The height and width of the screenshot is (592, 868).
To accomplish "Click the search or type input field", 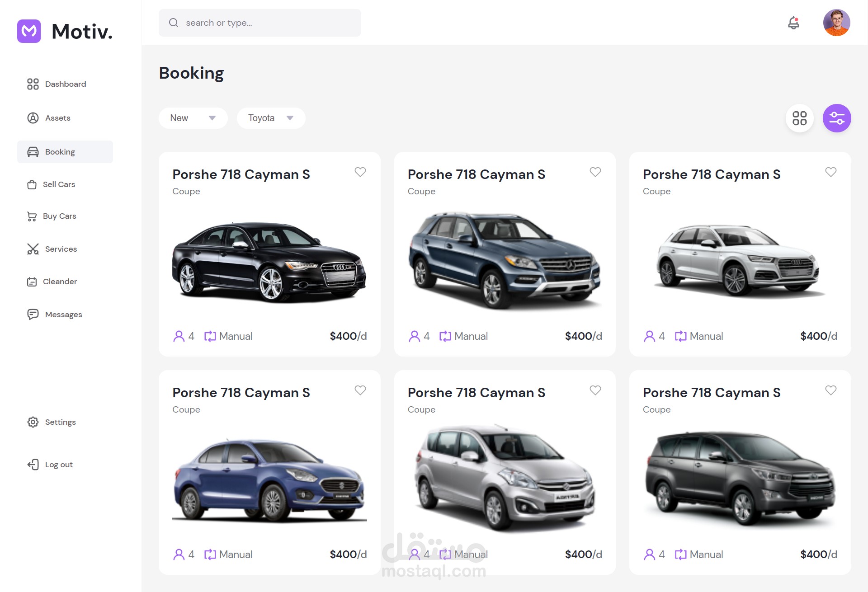I will tap(260, 23).
